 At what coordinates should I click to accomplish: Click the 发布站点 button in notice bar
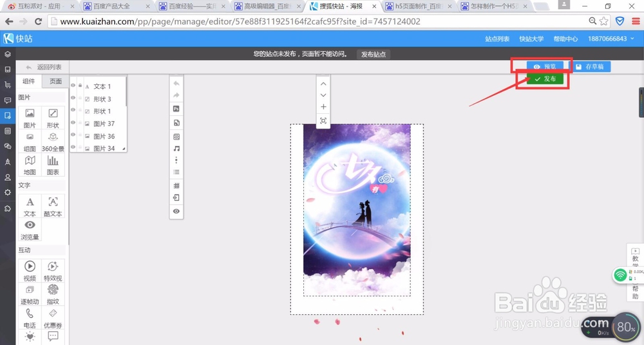click(x=374, y=54)
